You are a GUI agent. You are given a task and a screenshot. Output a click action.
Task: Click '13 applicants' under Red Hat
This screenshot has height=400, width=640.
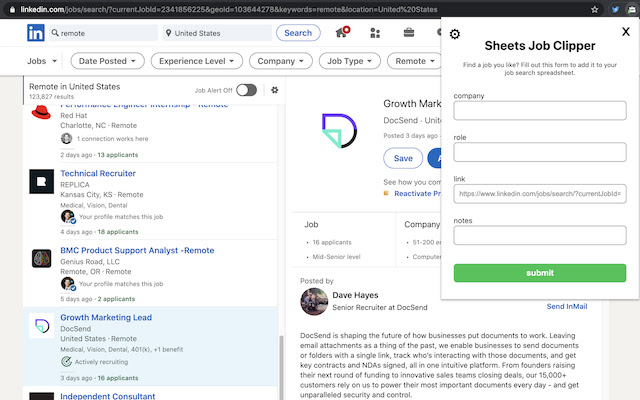point(118,155)
